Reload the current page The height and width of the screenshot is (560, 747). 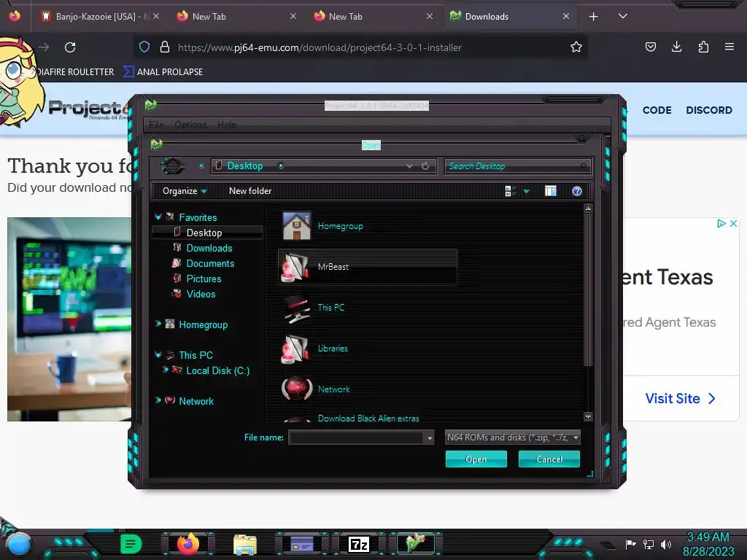(70, 47)
